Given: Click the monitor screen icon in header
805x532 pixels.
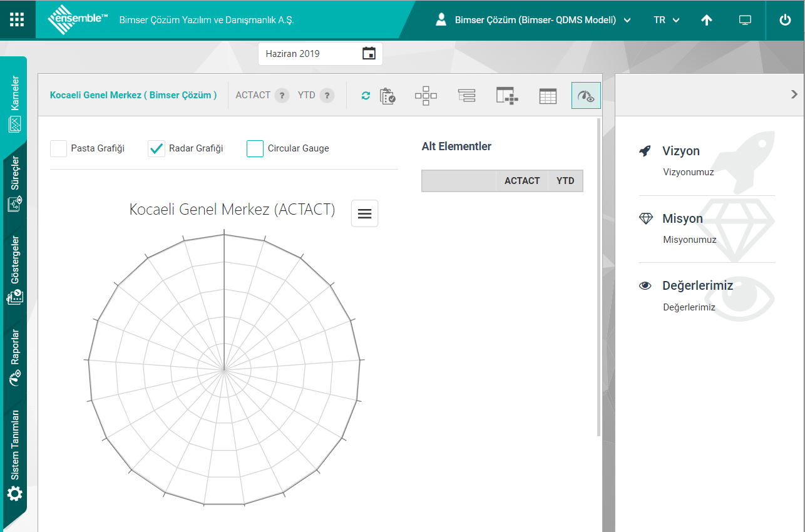Looking at the screenshot, I should pos(745,20).
